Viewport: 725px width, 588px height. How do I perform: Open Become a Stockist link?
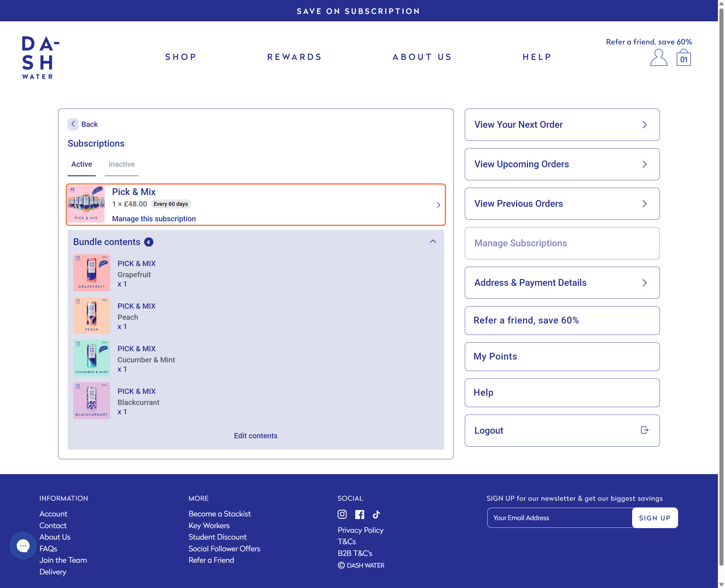point(220,514)
